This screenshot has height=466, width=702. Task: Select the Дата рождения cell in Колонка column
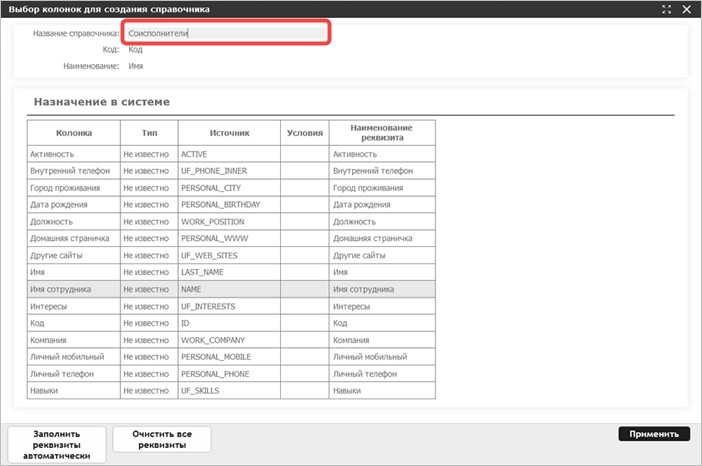tap(74, 205)
